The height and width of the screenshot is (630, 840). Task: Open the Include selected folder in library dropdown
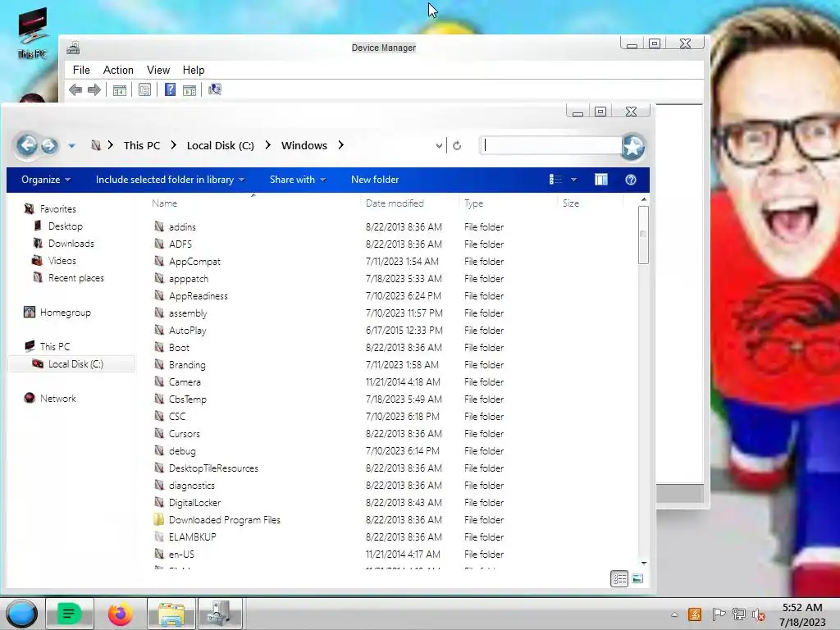pyautogui.click(x=170, y=180)
